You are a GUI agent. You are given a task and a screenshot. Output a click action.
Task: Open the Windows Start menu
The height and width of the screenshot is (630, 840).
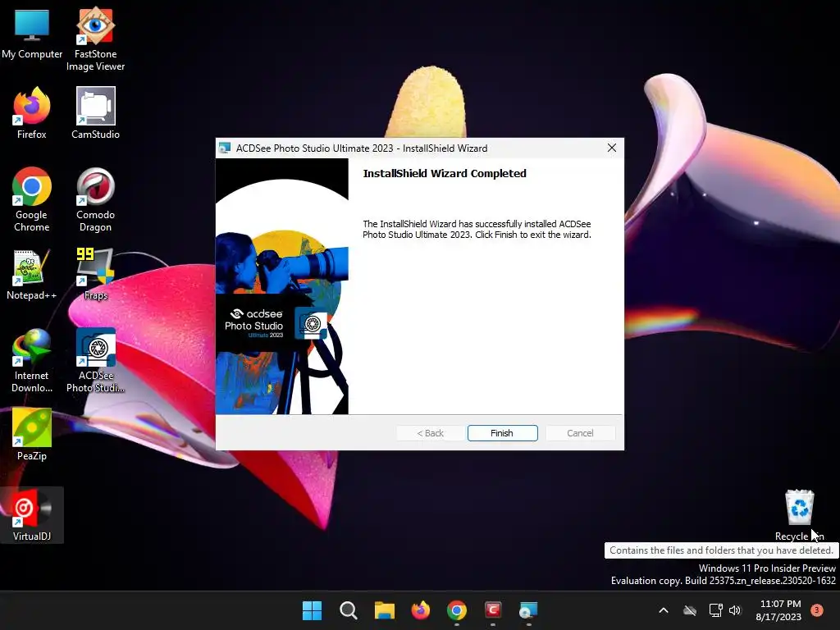[312, 610]
